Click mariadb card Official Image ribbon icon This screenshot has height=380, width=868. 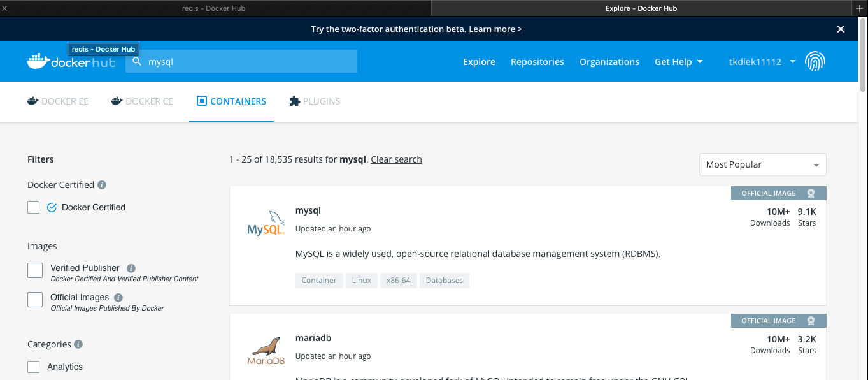pos(811,321)
